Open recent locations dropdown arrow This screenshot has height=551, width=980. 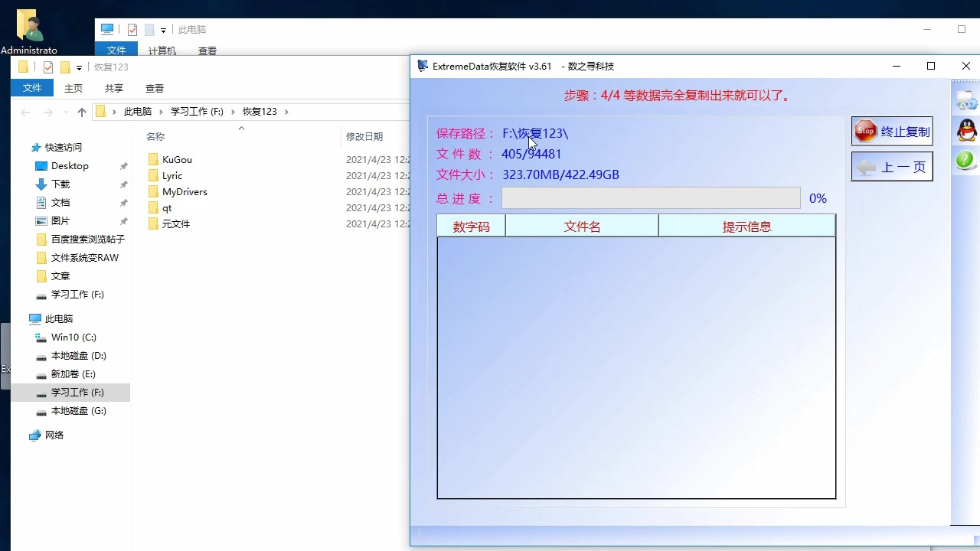point(66,112)
